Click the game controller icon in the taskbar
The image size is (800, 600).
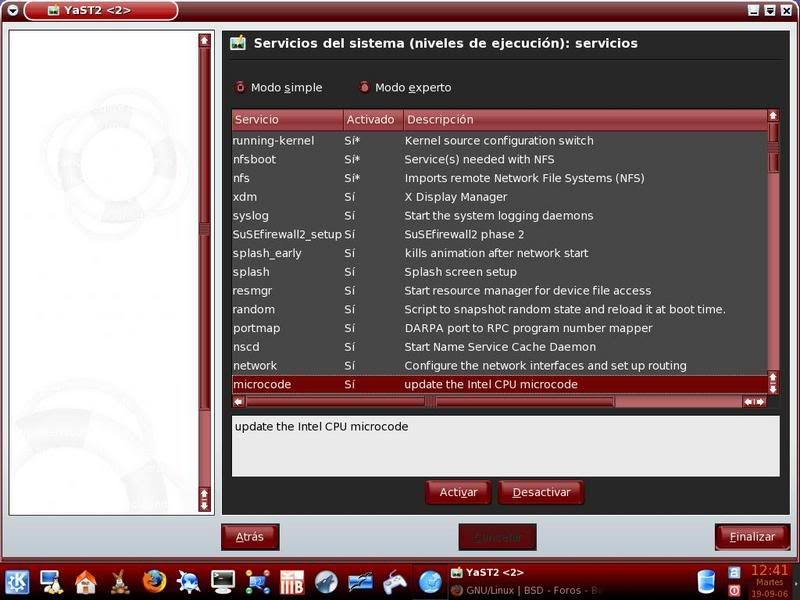click(395, 581)
